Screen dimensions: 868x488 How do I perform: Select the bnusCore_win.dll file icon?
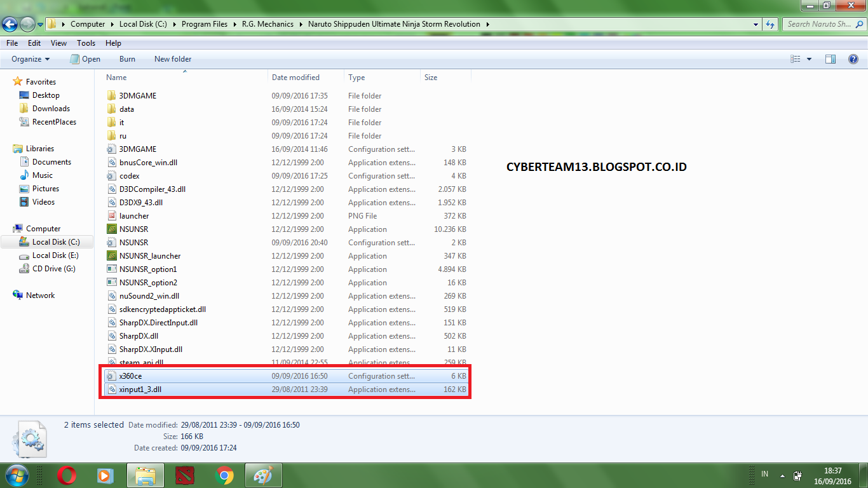pos(111,163)
